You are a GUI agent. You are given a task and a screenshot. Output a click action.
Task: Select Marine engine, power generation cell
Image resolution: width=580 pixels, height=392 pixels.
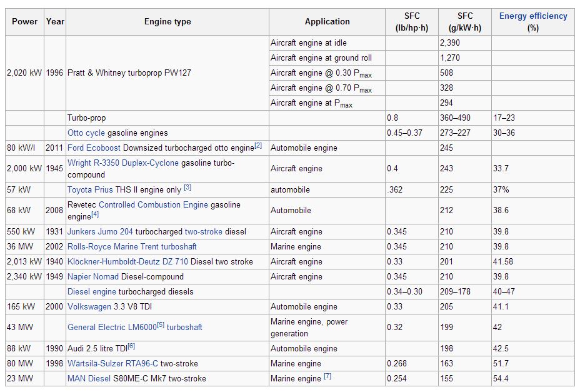point(327,328)
